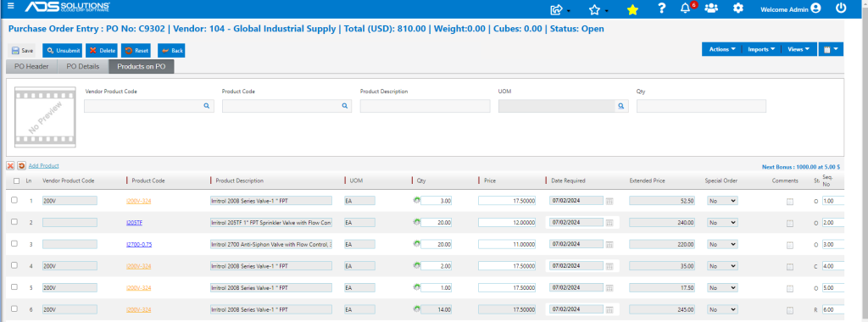868x322 pixels.
Task: Open the hamburger navigation menu
Action: tap(11, 7)
